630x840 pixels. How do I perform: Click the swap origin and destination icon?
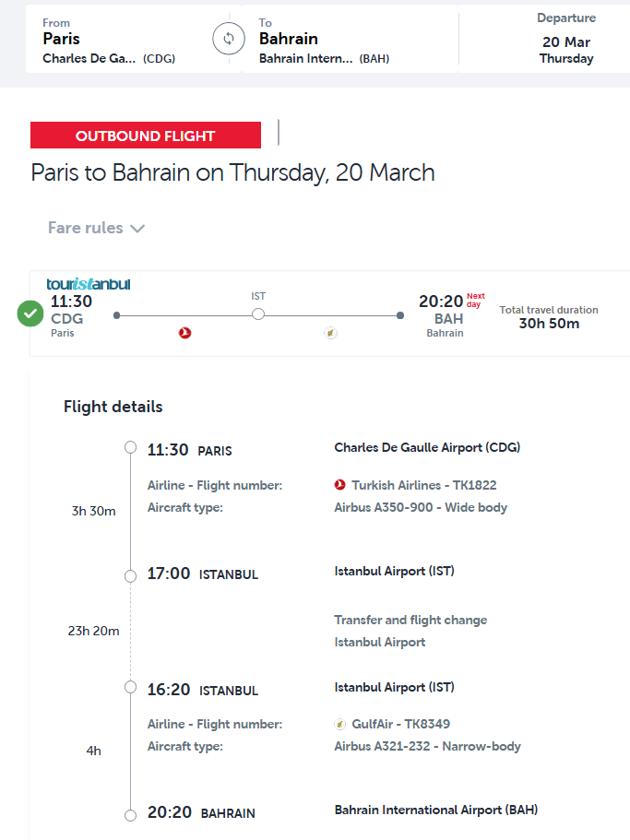pos(228,39)
